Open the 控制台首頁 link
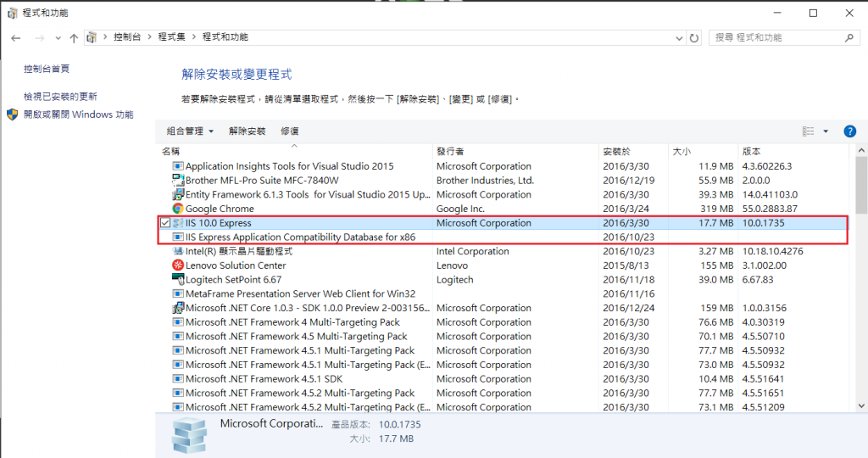This screenshot has height=458, width=868. tap(47, 69)
